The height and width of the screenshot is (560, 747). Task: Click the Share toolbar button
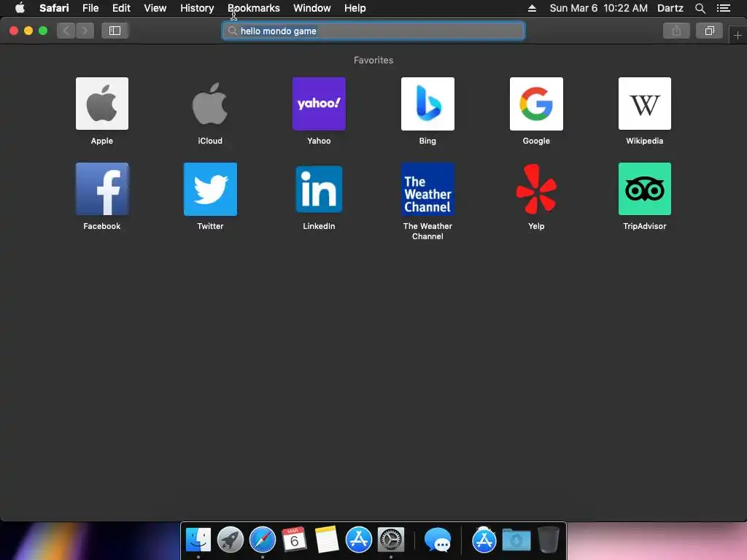(x=676, y=31)
